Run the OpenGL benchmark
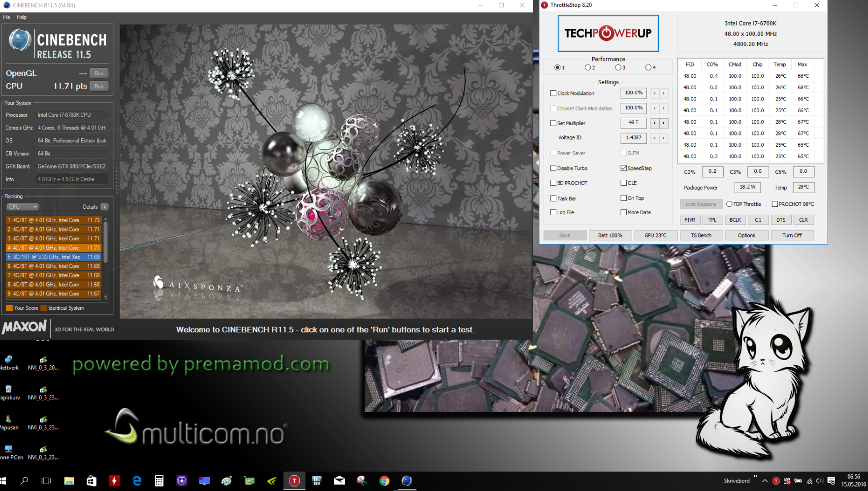 [99, 73]
